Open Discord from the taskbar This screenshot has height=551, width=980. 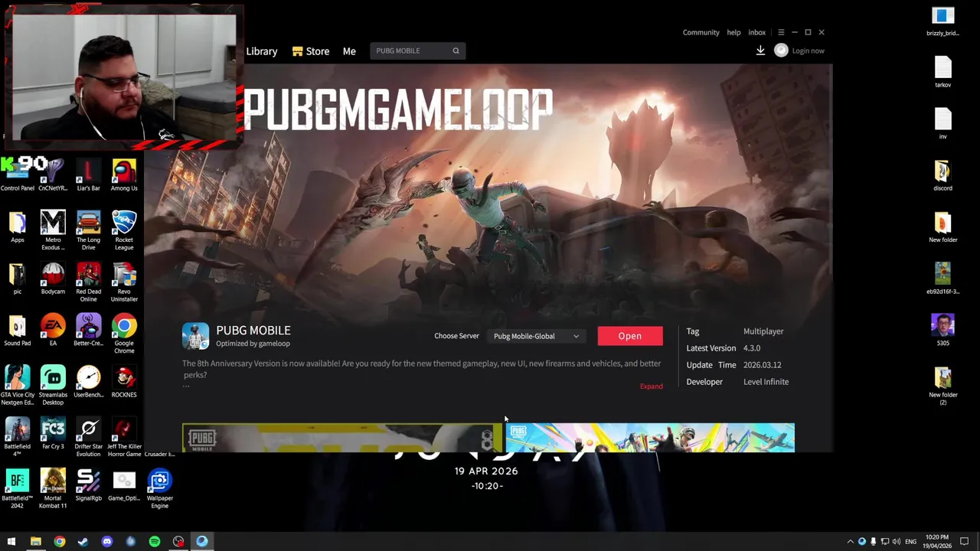pos(106,542)
